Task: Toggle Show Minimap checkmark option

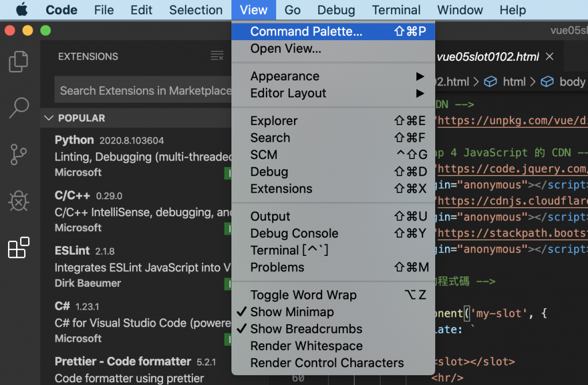Action: click(292, 312)
